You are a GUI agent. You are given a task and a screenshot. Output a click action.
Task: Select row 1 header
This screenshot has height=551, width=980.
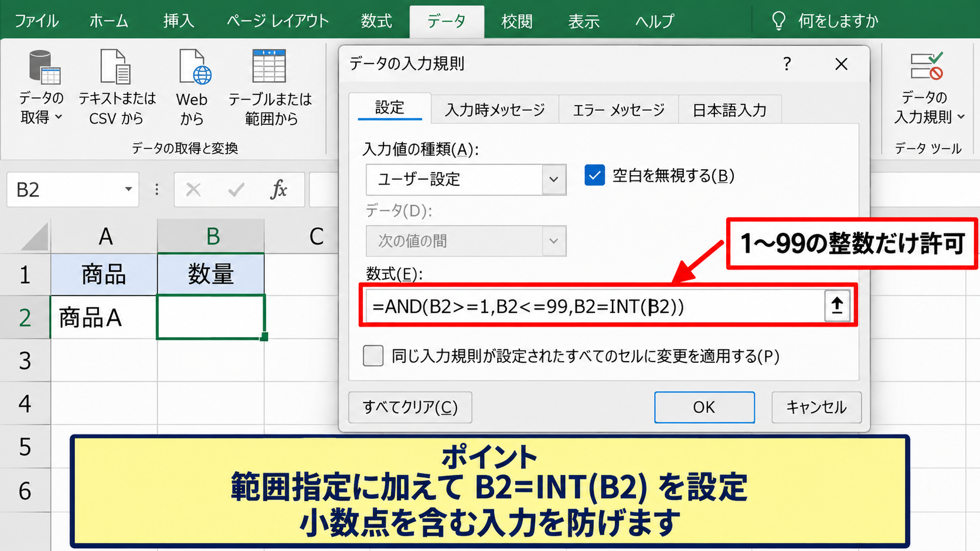(25, 274)
